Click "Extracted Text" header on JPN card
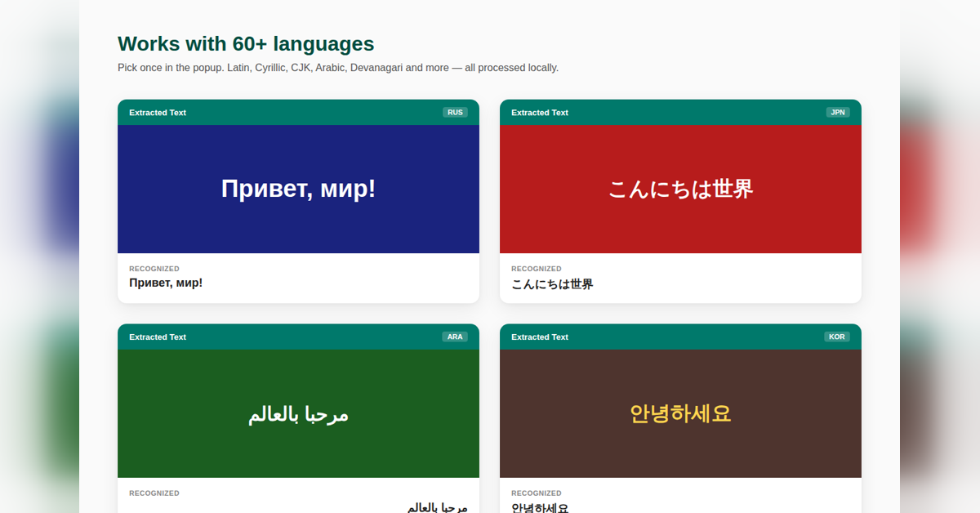The width and height of the screenshot is (980, 513). click(x=540, y=113)
